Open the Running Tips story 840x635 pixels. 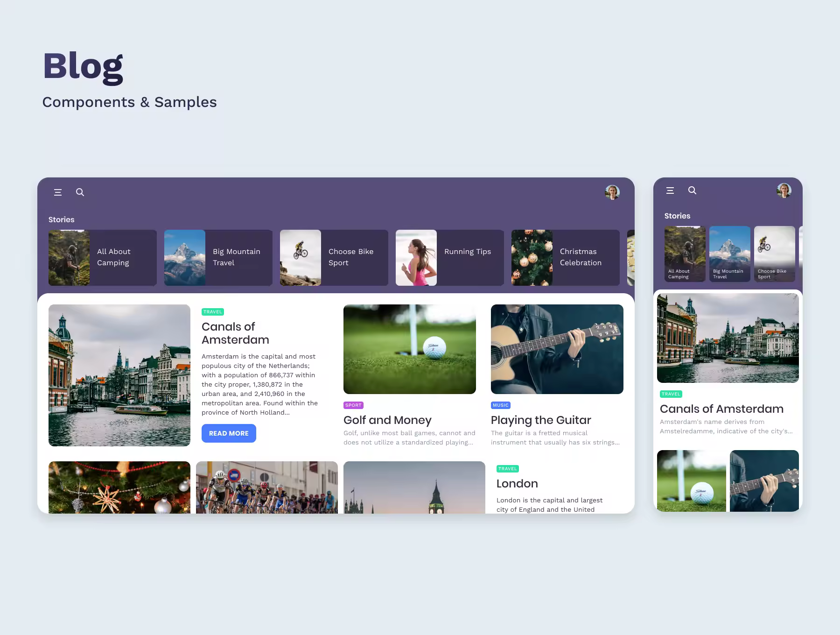tap(450, 258)
